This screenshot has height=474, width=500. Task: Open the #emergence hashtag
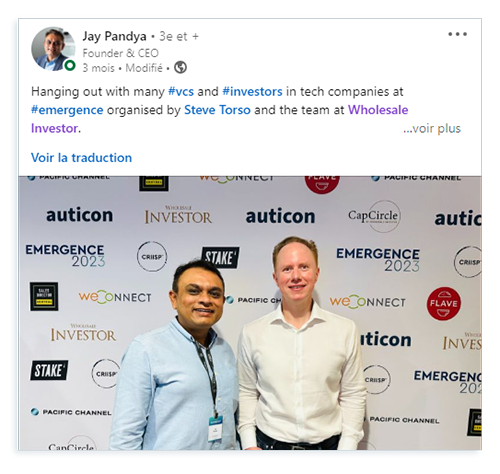(67, 110)
